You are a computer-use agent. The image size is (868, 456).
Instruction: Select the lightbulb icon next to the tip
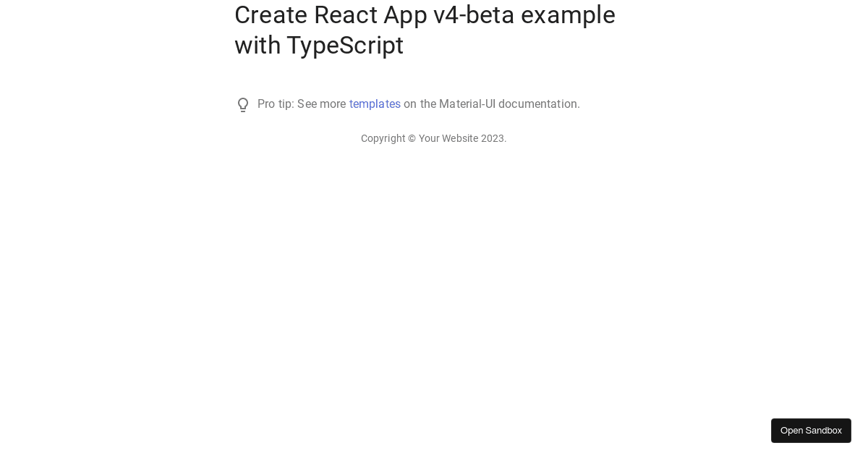[243, 104]
